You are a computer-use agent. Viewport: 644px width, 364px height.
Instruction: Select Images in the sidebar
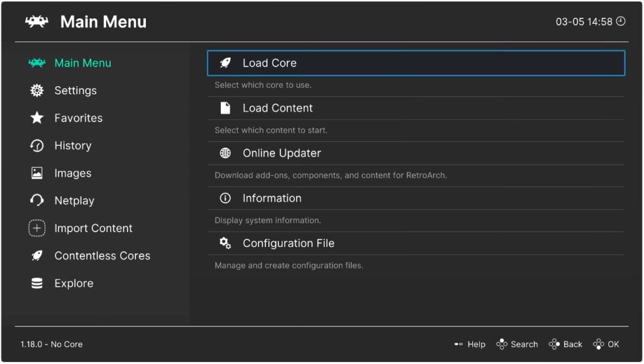73,173
